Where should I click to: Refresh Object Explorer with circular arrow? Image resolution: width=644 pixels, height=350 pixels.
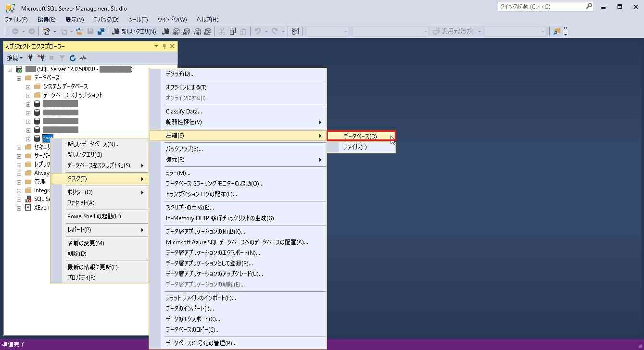point(73,58)
